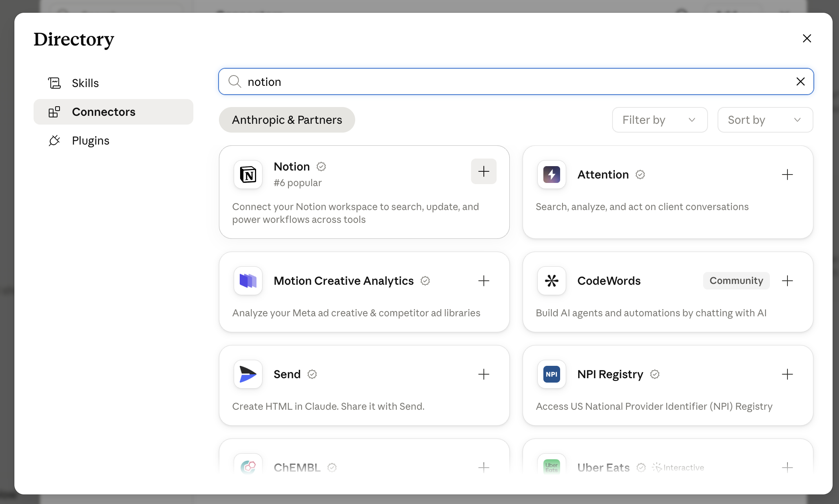Image resolution: width=839 pixels, height=504 pixels.
Task: Click the verified badge next to Notion
Action: (321, 167)
